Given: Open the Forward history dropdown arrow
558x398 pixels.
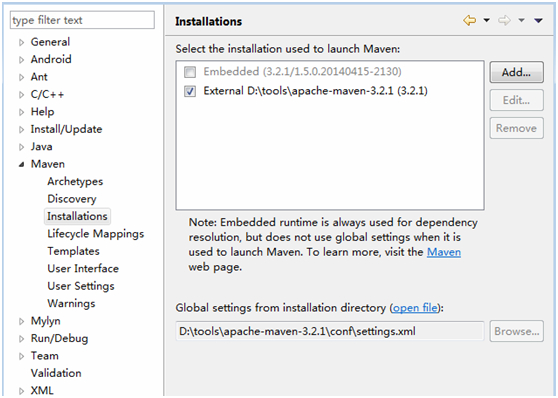Looking at the screenshot, I should click(x=521, y=21).
